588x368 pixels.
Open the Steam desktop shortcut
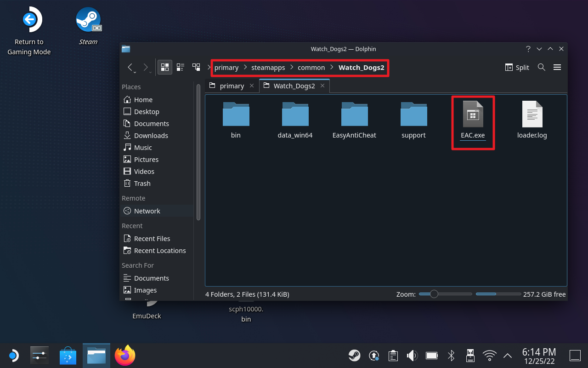[88, 26]
